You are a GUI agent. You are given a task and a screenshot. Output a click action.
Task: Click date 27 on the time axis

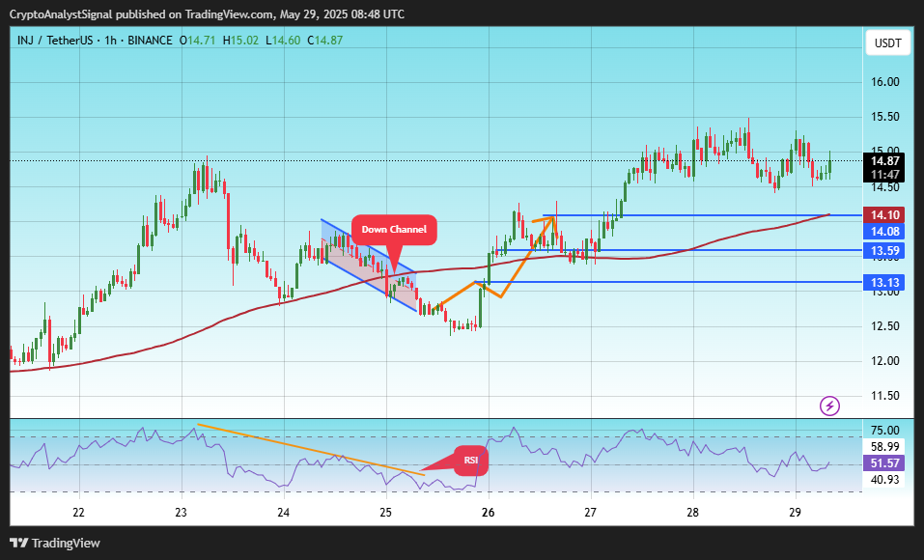click(591, 513)
